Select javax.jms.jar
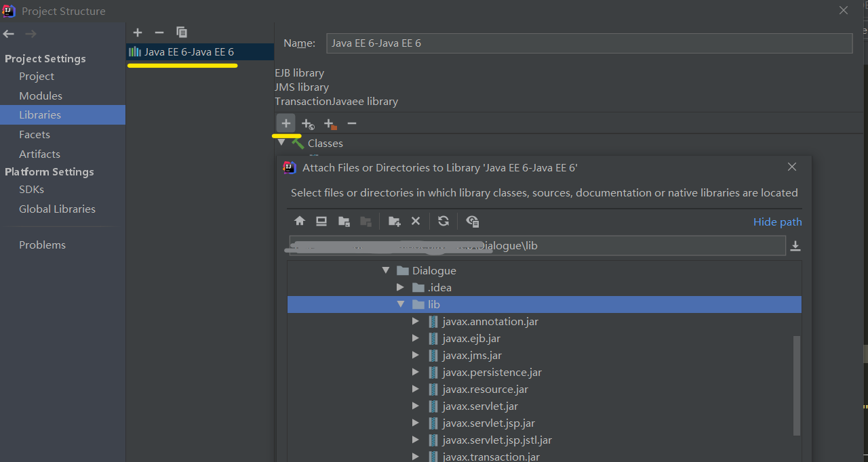Viewport: 868px width, 462px height. 472,355
